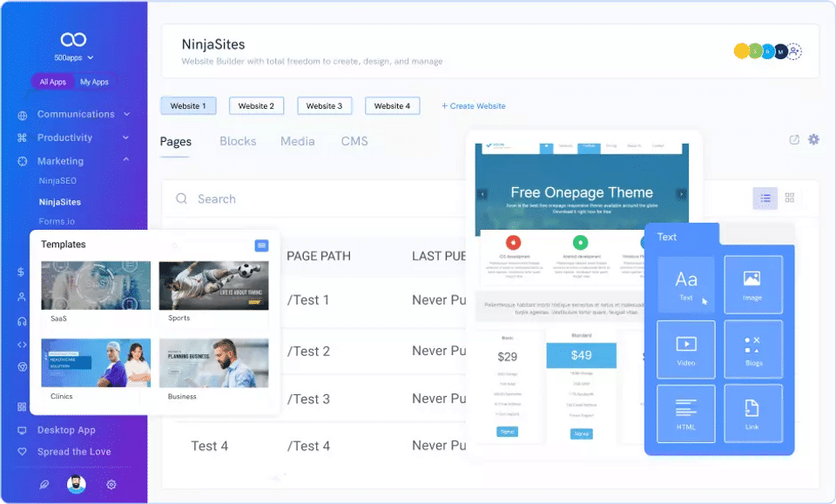Open Desktop App link

66,430
